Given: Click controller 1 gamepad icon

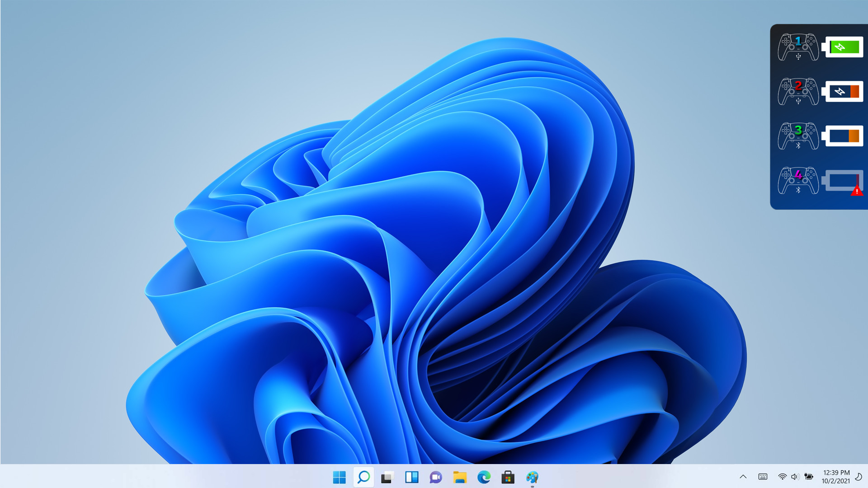Looking at the screenshot, I should click(798, 47).
